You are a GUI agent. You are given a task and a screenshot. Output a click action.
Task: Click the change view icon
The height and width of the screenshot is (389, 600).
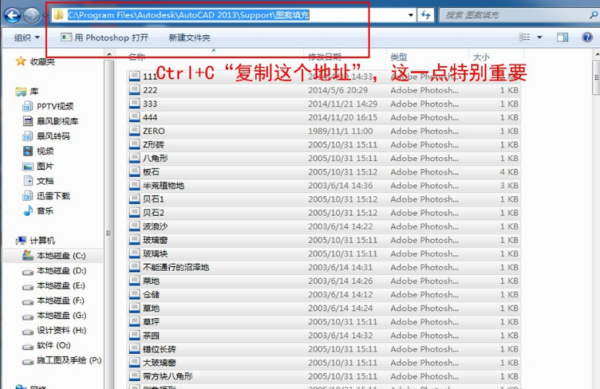pos(525,37)
